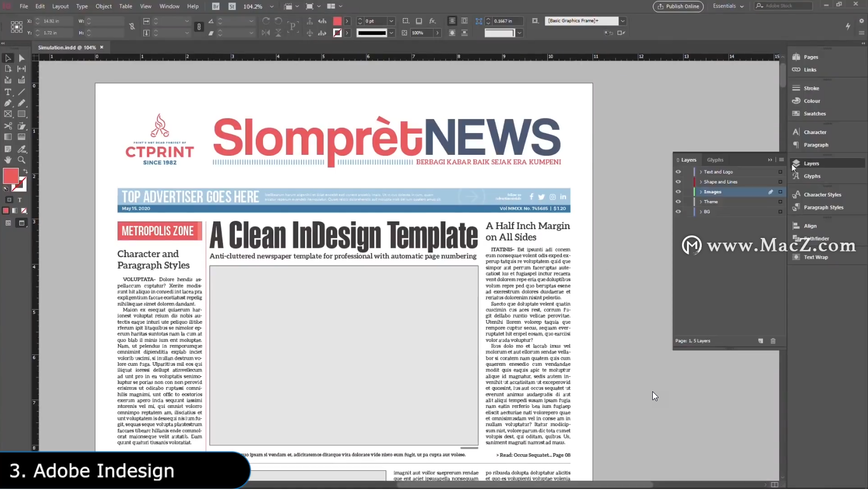This screenshot has width=868, height=490.
Task: Hide the Text and Logo layer
Action: 678,172
